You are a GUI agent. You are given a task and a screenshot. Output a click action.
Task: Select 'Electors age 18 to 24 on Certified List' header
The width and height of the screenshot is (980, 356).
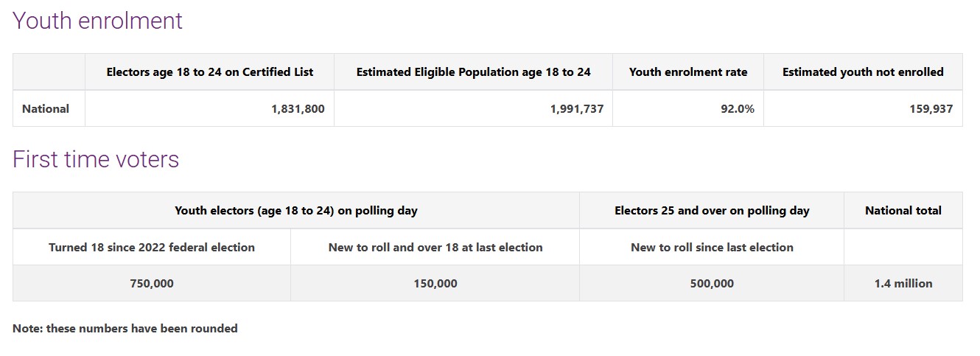click(x=209, y=72)
